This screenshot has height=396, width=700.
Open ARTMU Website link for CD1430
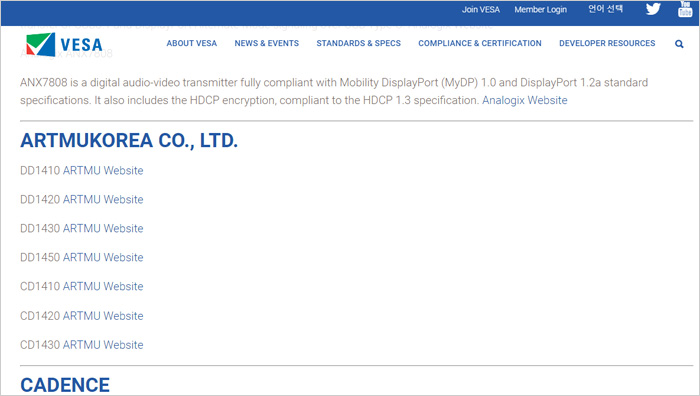pos(103,345)
